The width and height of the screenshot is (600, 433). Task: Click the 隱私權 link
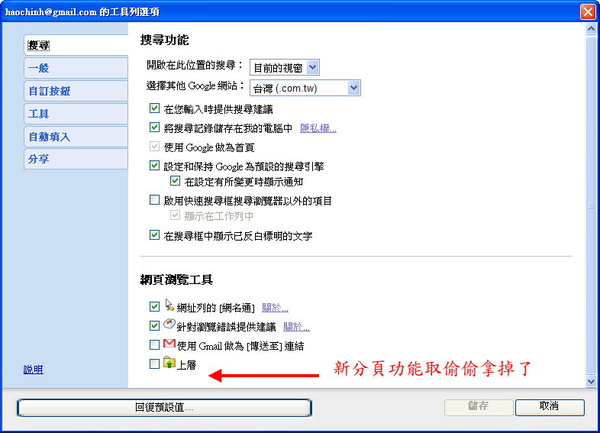(x=318, y=128)
